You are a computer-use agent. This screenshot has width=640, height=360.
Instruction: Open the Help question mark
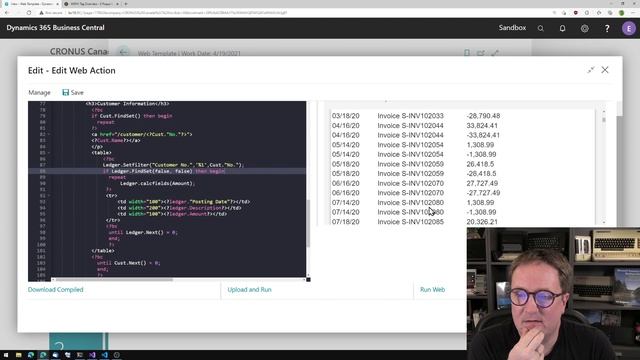[x=607, y=28]
